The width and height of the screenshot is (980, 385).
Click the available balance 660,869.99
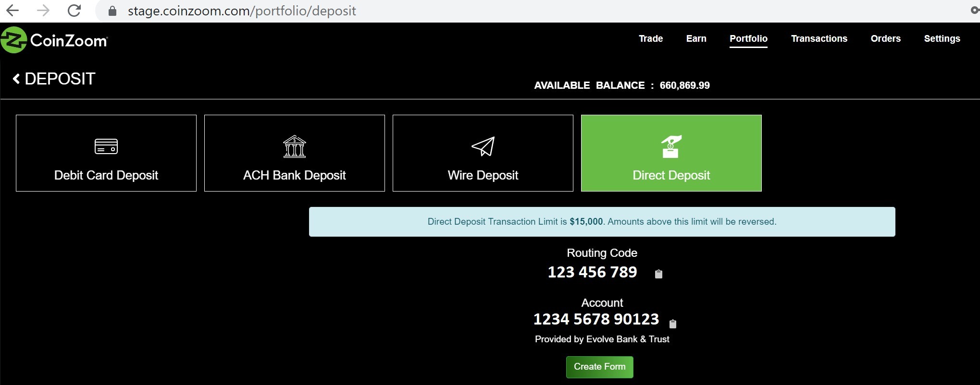click(x=684, y=85)
